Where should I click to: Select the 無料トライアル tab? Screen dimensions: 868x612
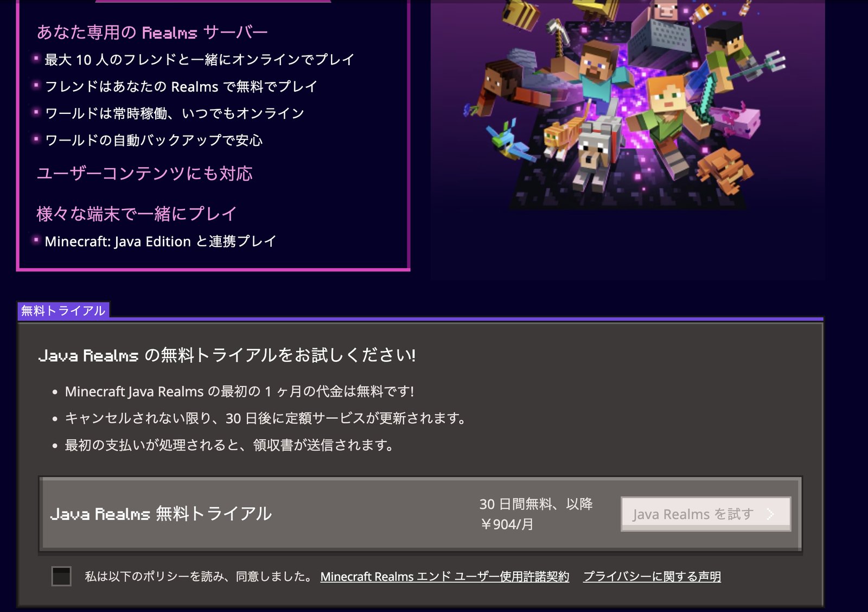(x=63, y=310)
